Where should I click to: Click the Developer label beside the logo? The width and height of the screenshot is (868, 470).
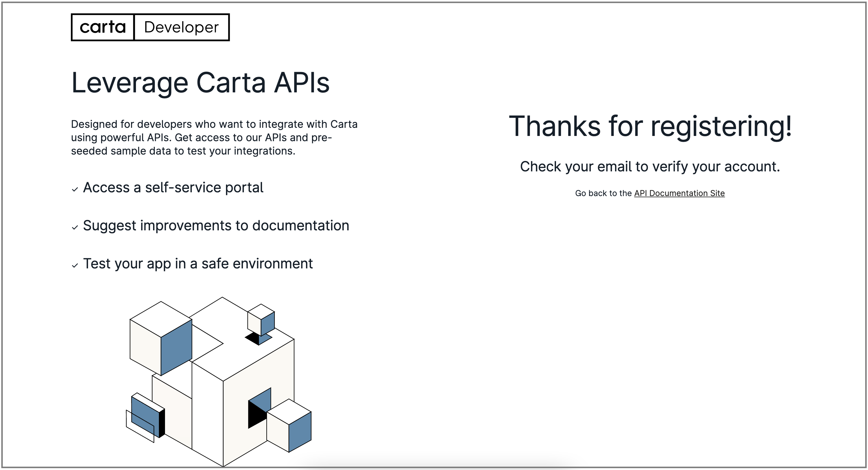coord(181,27)
